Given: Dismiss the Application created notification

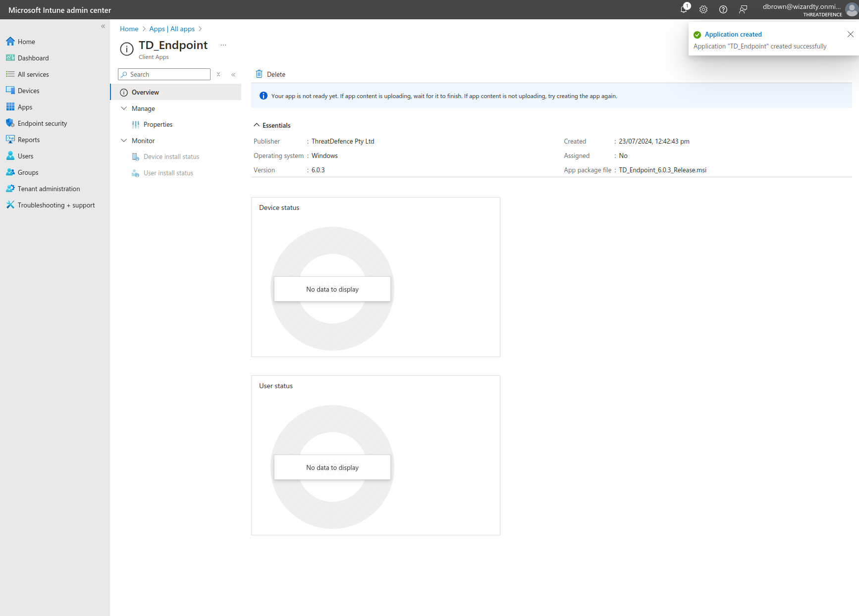Looking at the screenshot, I should (x=850, y=34).
